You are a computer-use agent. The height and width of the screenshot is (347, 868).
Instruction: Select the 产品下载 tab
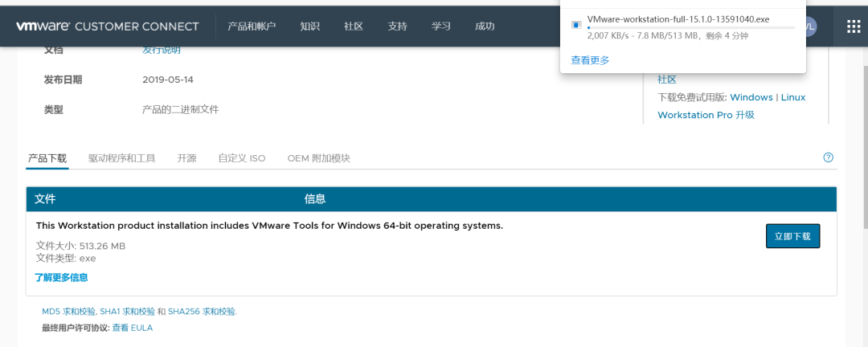47,158
